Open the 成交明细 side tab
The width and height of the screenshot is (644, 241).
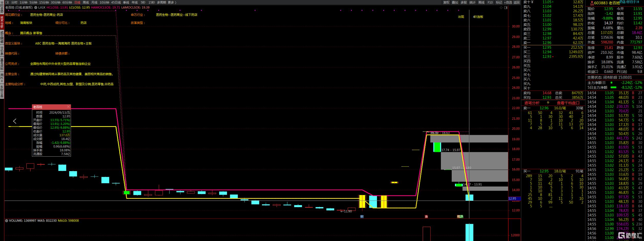pyautogui.click(x=2, y=38)
